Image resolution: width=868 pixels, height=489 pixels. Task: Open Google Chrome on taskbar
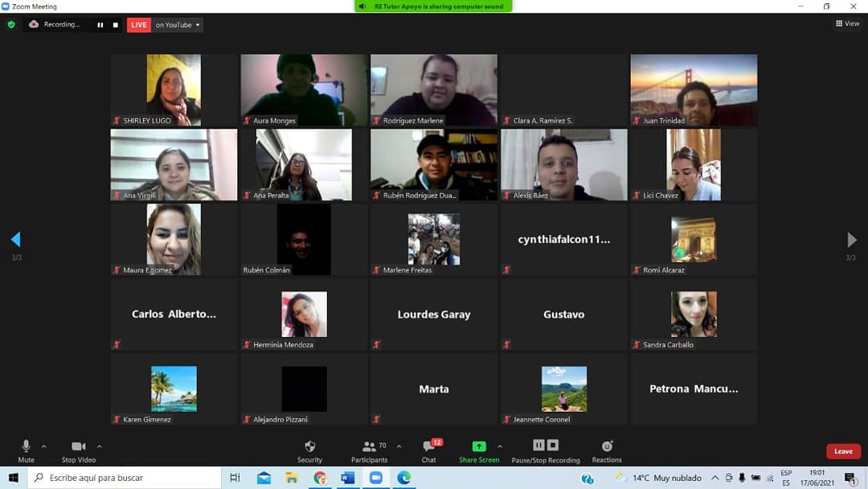click(320, 478)
